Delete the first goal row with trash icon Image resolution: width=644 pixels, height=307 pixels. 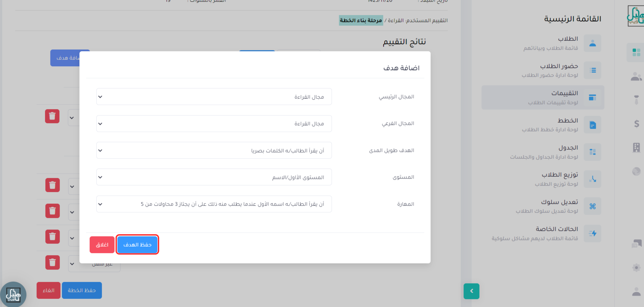[x=52, y=116]
